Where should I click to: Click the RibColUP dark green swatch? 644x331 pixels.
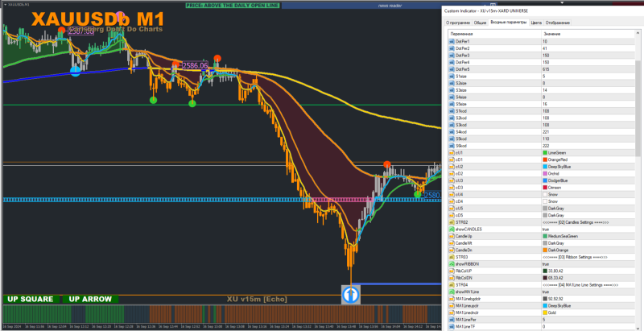click(545, 271)
